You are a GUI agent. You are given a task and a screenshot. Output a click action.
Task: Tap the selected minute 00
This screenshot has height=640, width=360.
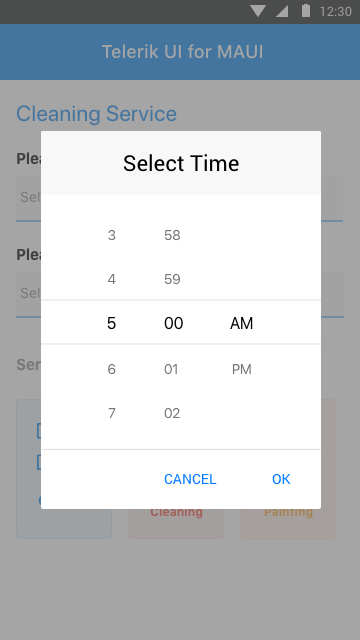point(173,323)
